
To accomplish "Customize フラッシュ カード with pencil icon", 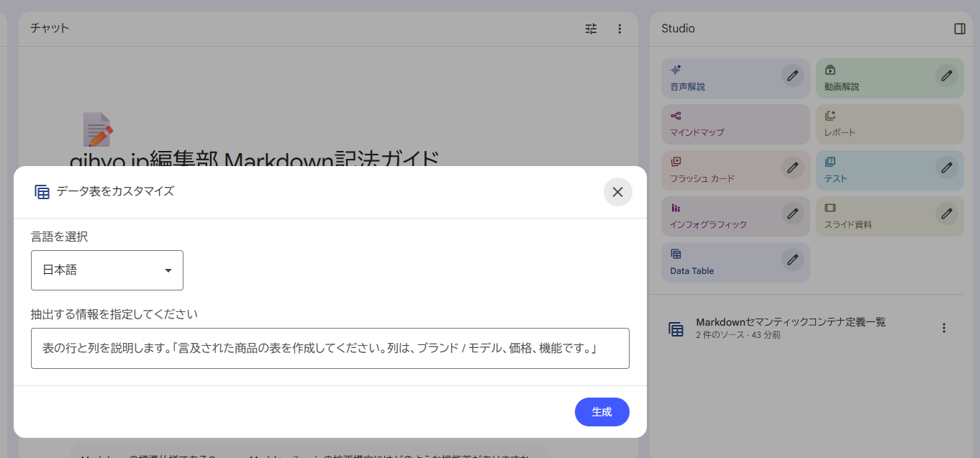I will click(793, 168).
